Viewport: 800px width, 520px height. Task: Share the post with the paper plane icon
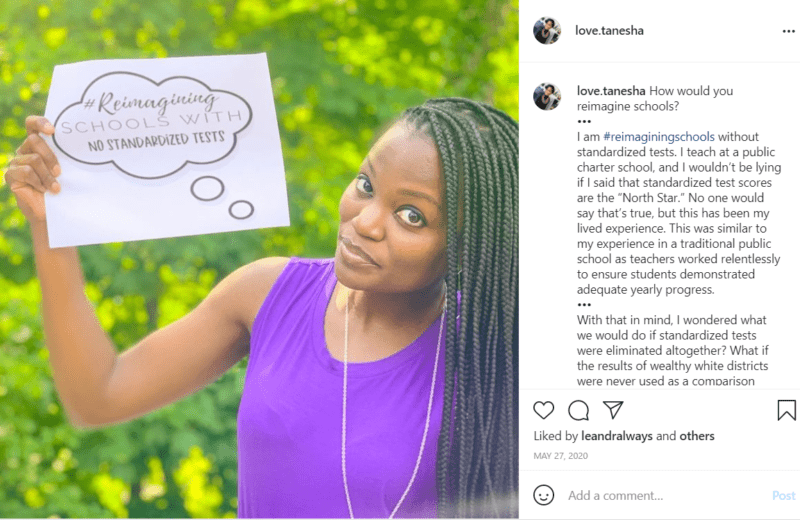tap(613, 410)
